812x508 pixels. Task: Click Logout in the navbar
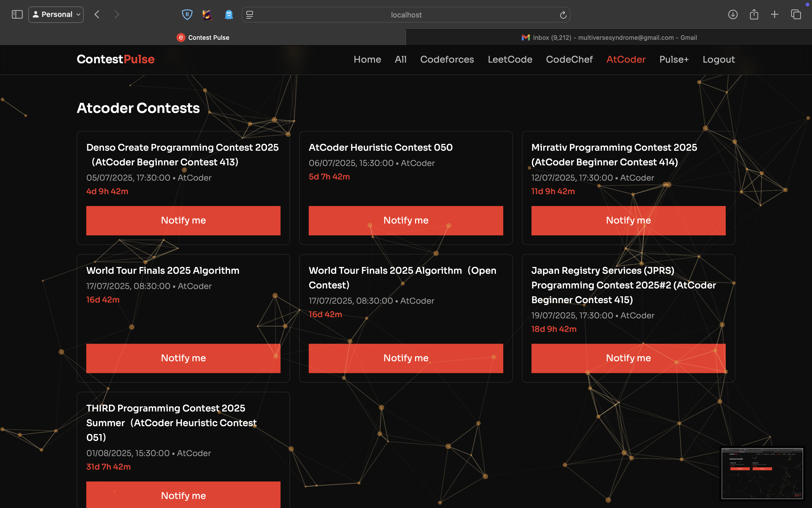coord(719,60)
